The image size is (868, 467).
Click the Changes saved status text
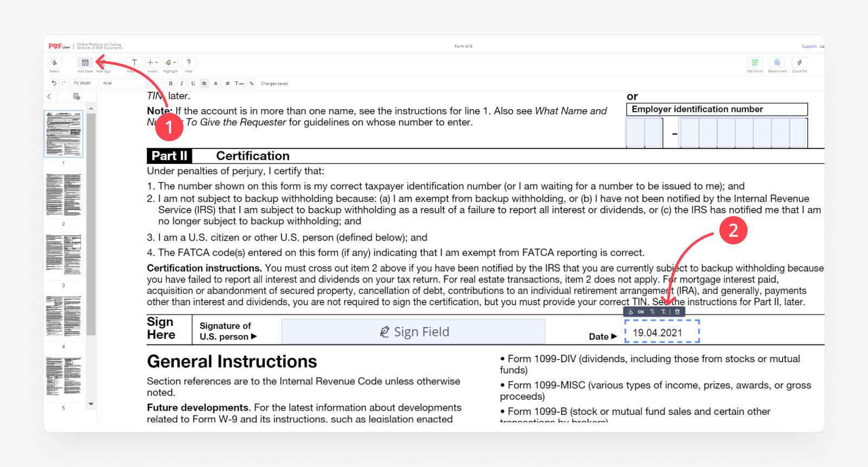click(275, 84)
